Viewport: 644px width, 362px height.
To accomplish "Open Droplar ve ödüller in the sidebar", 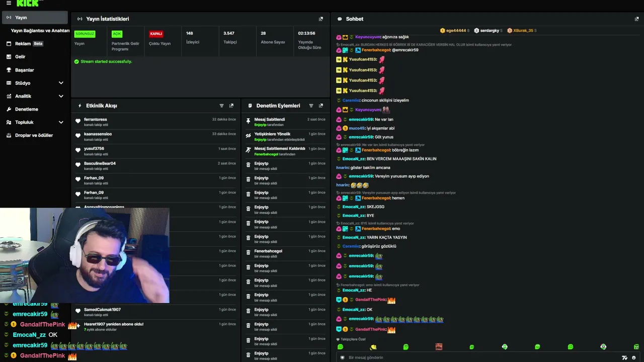I will 35,135.
